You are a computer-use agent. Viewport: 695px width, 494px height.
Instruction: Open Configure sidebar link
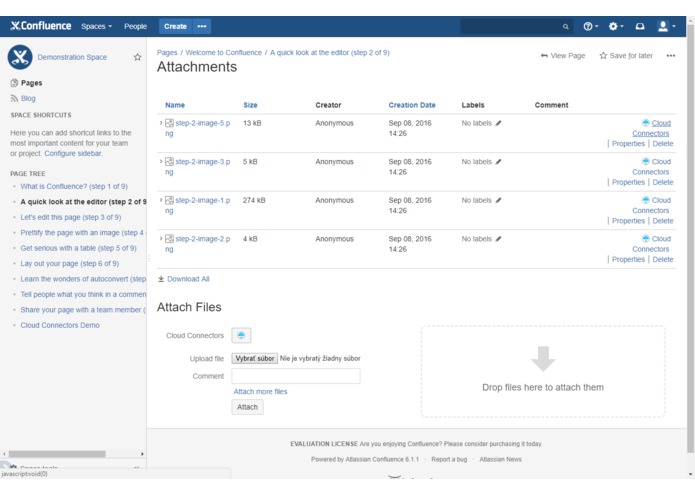pyautogui.click(x=73, y=153)
